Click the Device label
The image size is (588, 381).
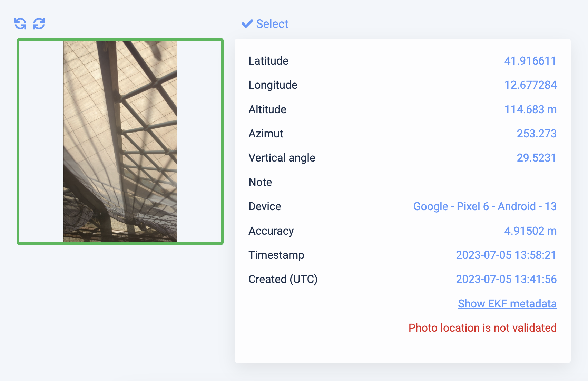(265, 206)
